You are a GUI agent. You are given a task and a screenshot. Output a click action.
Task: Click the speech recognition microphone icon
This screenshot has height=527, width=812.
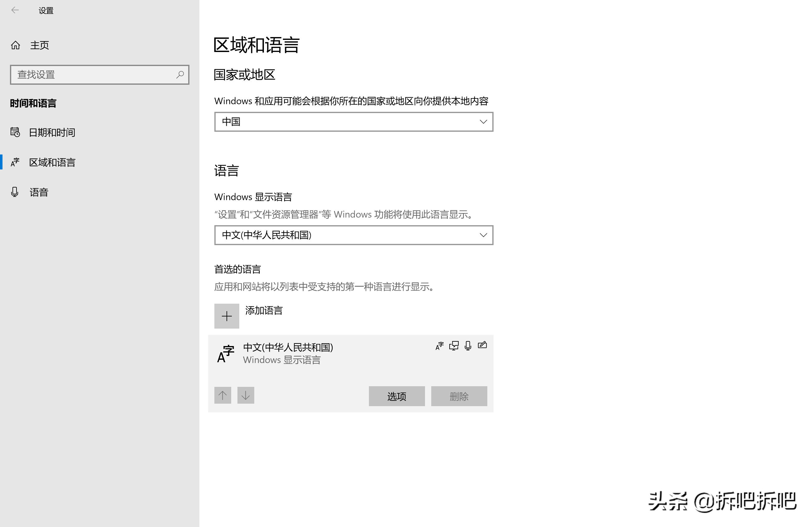point(468,346)
